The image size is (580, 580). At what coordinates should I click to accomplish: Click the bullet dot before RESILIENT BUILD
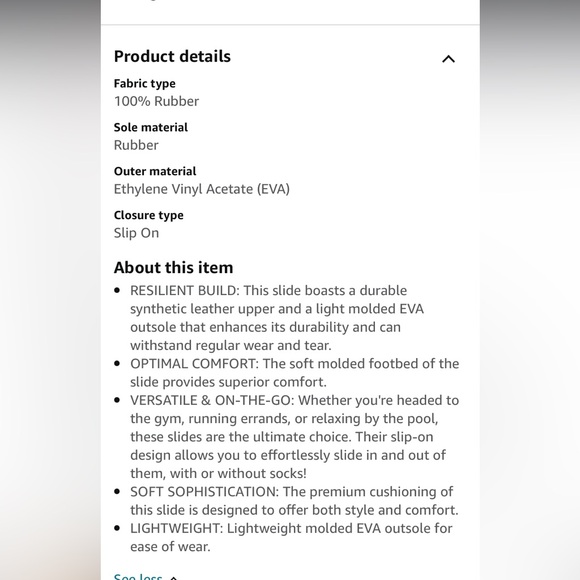(117, 290)
